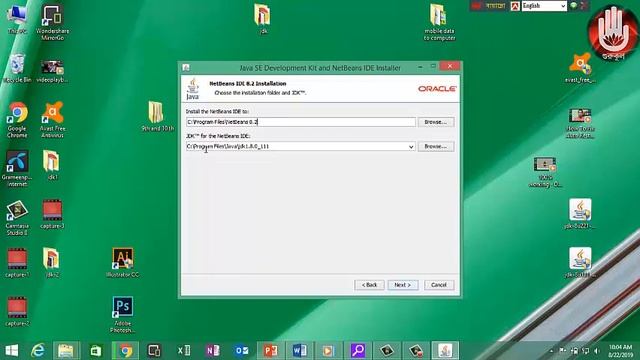Launch Illustrator CC desktop shortcut

click(x=122, y=262)
